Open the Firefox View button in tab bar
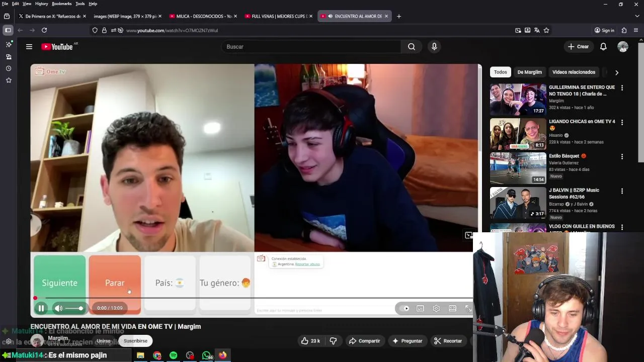The image size is (644, 362). click(x=7, y=16)
